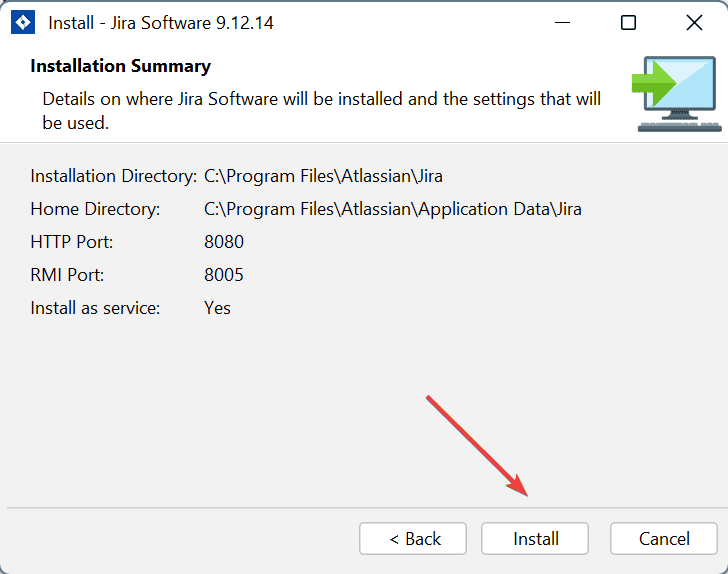The height and width of the screenshot is (574, 728).
Task: Click the Install as service label
Action: point(95,308)
